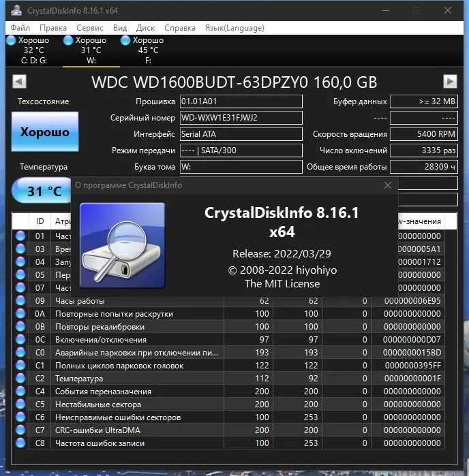The width and height of the screenshot is (469, 476).
Task: Click the Интерфейс field Serial ATA
Action: (x=241, y=134)
